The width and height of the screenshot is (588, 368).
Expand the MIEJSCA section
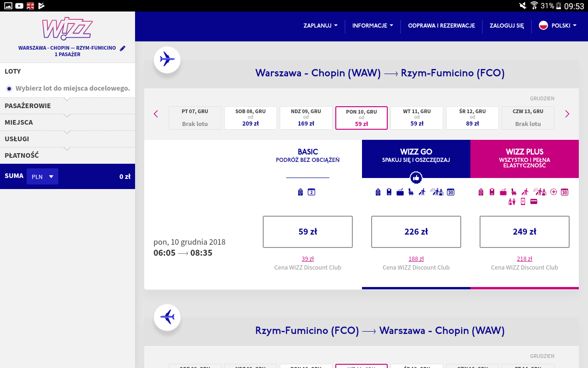tap(68, 122)
